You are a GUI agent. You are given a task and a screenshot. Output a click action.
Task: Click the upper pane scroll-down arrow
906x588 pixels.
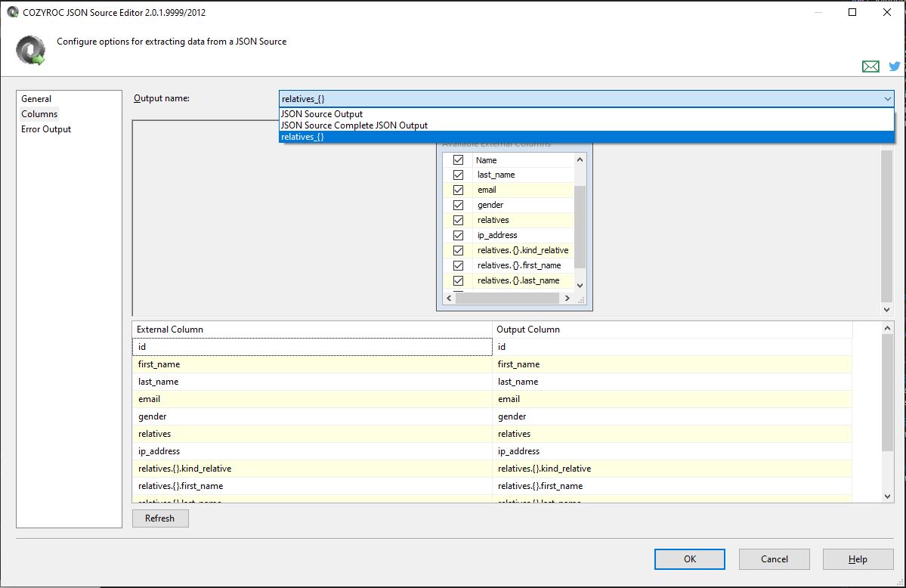point(887,309)
